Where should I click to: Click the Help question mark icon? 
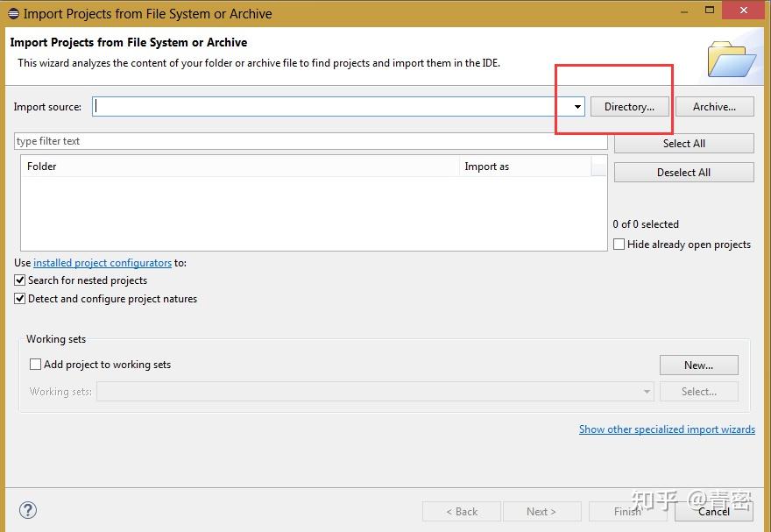click(28, 510)
